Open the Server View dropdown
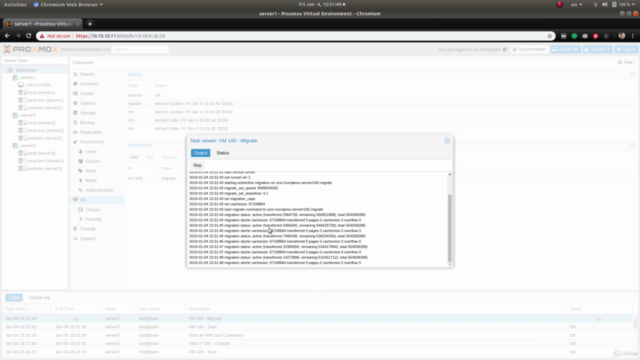This screenshot has height=360, width=640. [34, 60]
